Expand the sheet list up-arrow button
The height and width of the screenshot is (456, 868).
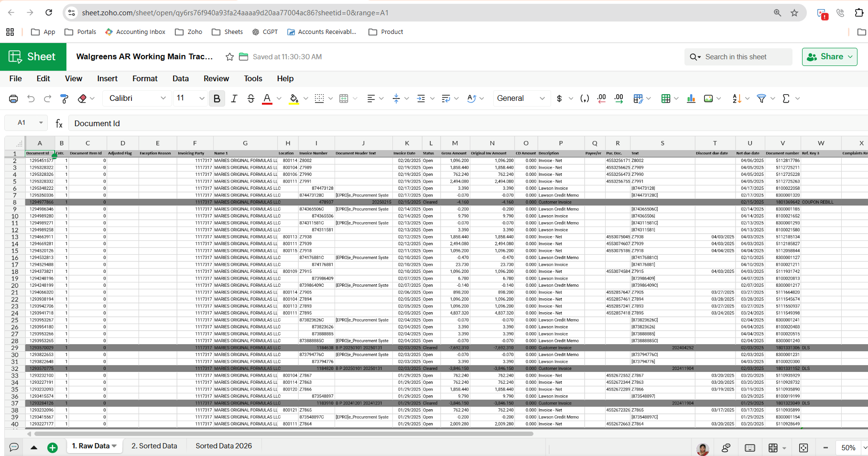click(x=34, y=447)
